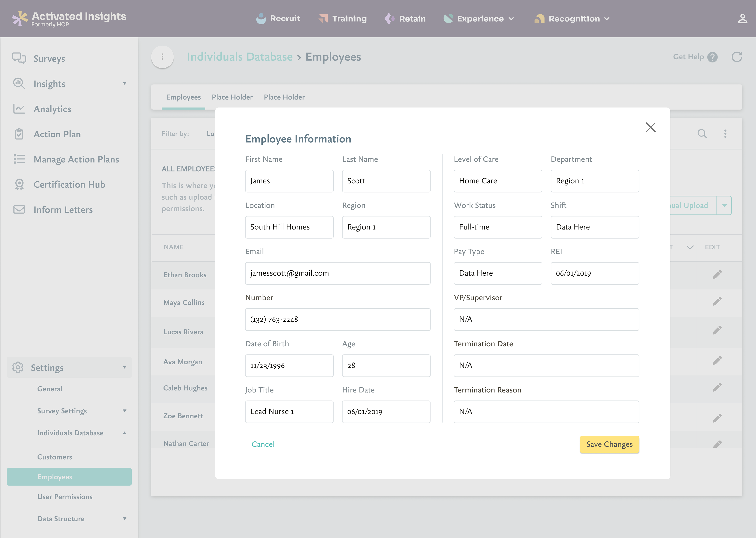
Task: Collapse the Individuals Database submenu
Action: 125,433
